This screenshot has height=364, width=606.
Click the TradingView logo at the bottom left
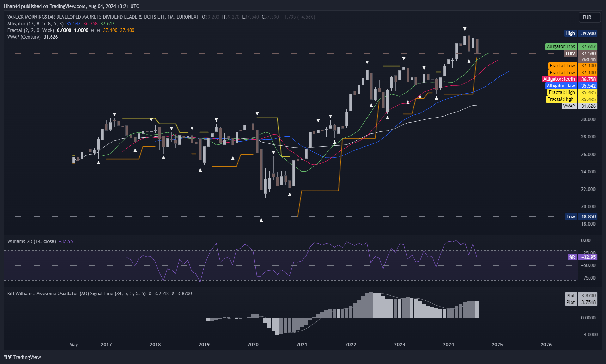click(22, 357)
